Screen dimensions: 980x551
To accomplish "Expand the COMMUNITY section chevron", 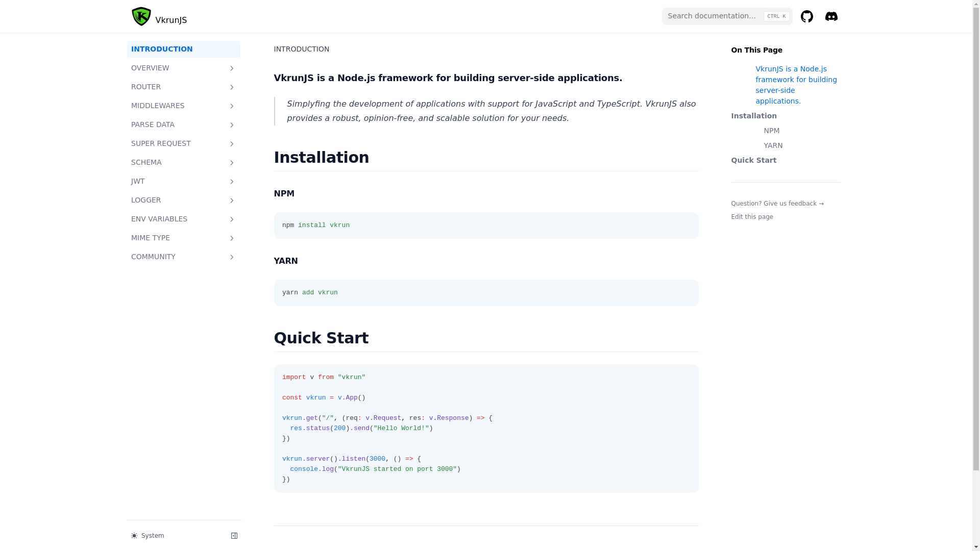I will (232, 257).
